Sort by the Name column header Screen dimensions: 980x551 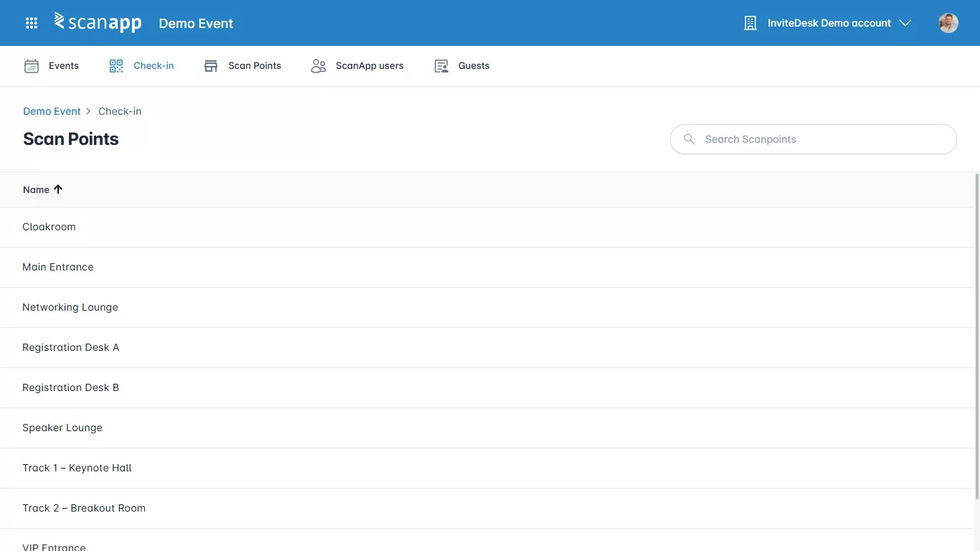point(43,189)
